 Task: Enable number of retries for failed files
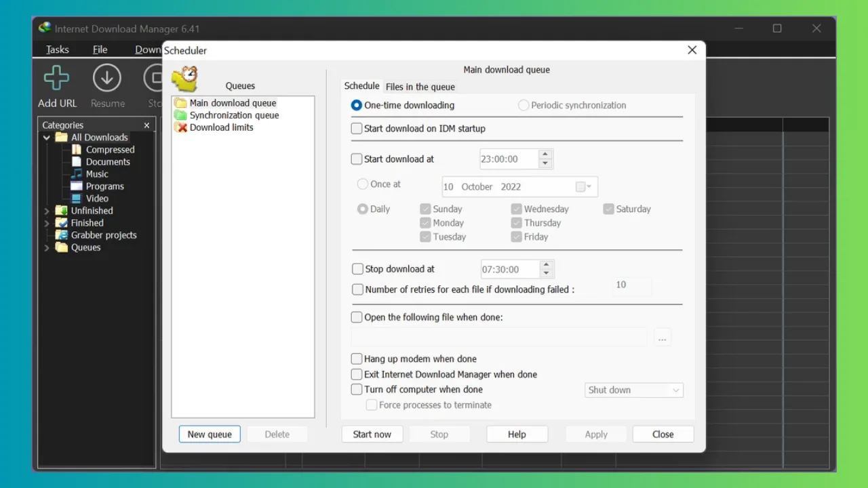[x=358, y=289]
